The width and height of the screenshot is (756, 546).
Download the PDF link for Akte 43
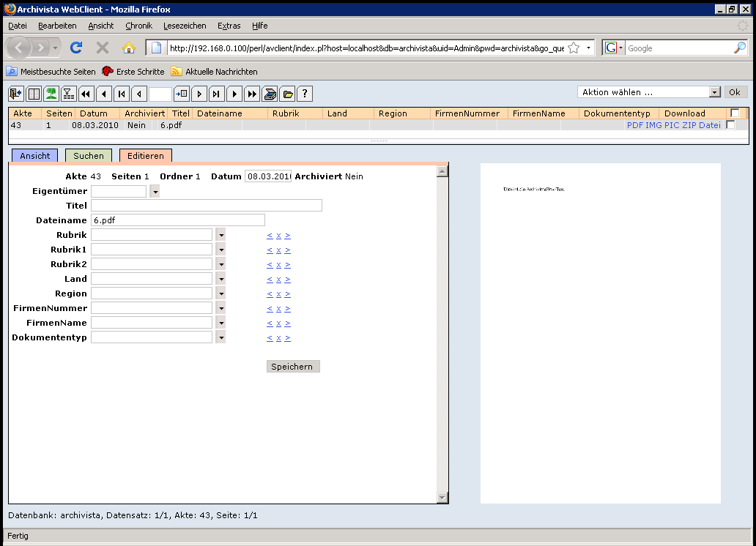click(x=634, y=125)
